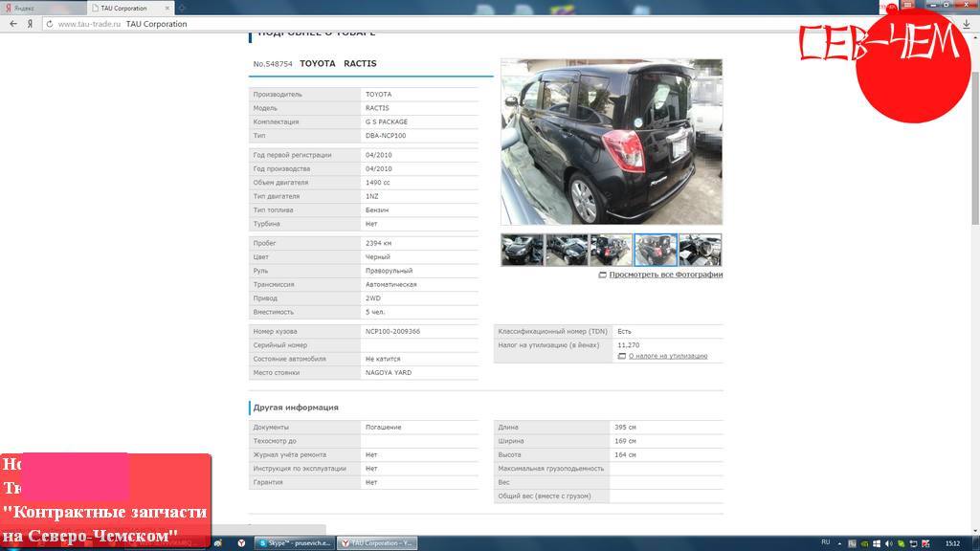Click label 'Классификационный номер (TDN)'

(552, 331)
